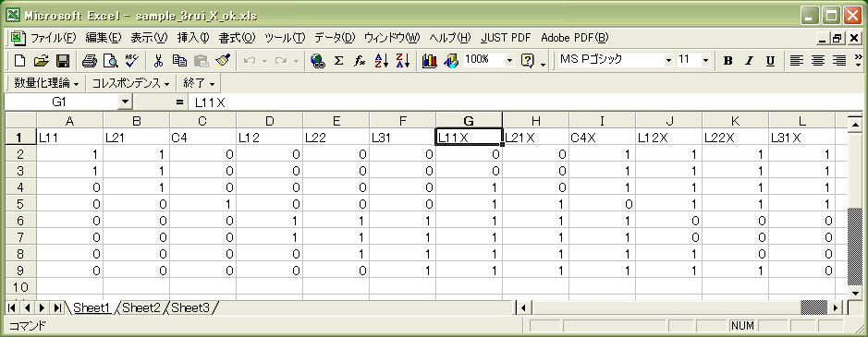Toggle Underline formatting

770,61
